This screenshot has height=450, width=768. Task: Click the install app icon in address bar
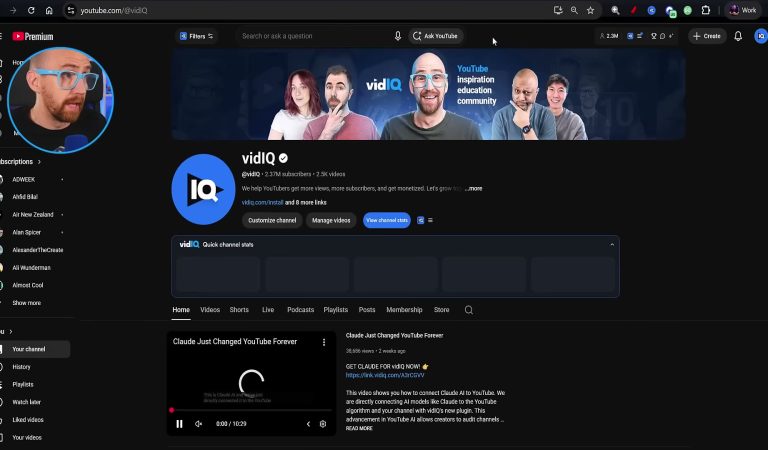pyautogui.click(x=558, y=10)
